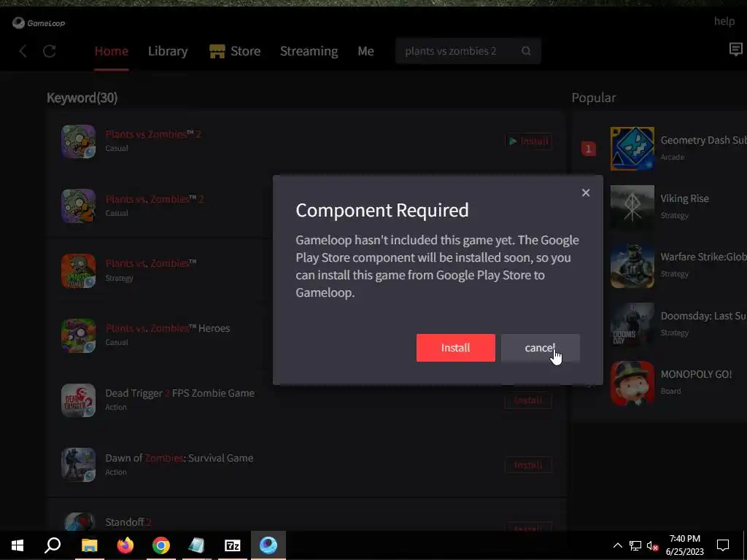
Task: Open Viking Rise popular game icon
Action: [x=632, y=207]
